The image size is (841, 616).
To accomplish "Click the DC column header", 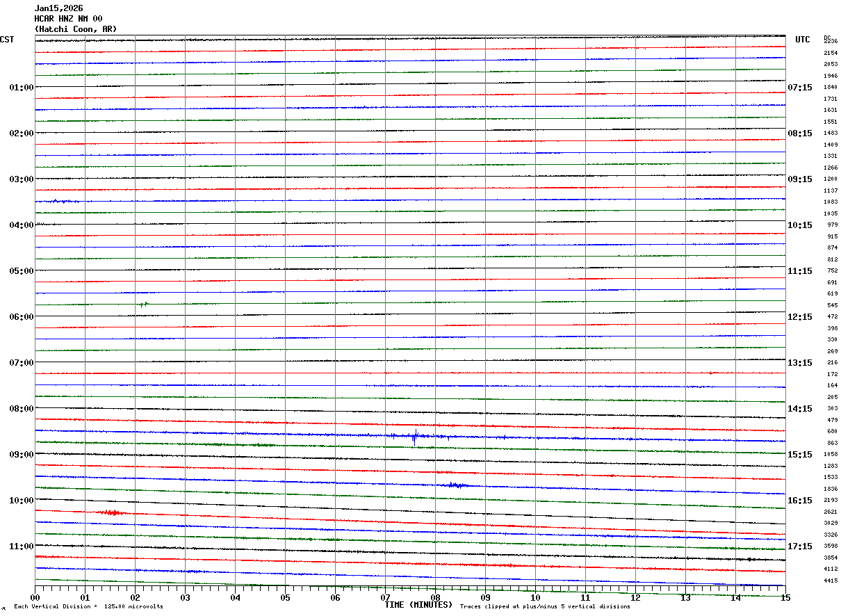I will click(x=827, y=37).
